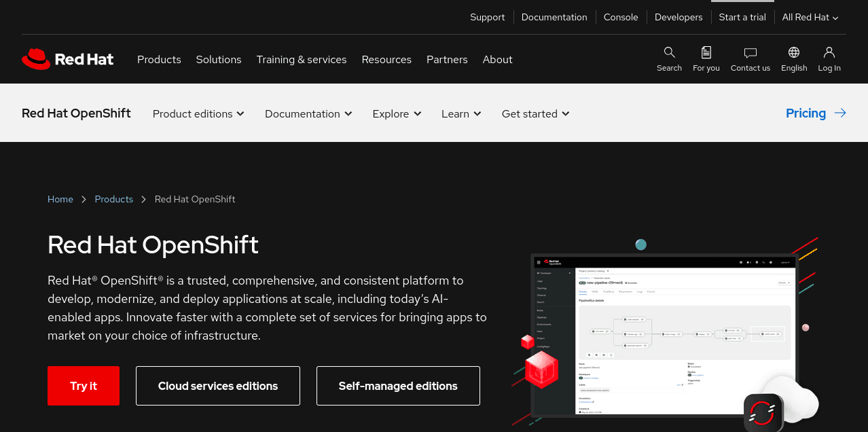
Task: Open the Pricing link
Action: pos(806,113)
